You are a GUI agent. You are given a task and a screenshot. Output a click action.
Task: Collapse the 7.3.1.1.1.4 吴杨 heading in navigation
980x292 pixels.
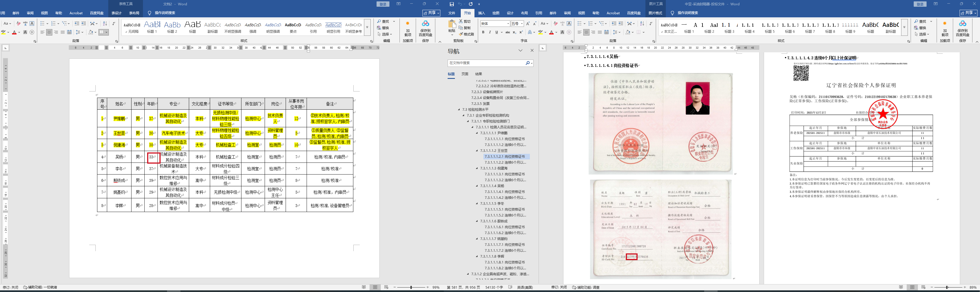point(477,186)
